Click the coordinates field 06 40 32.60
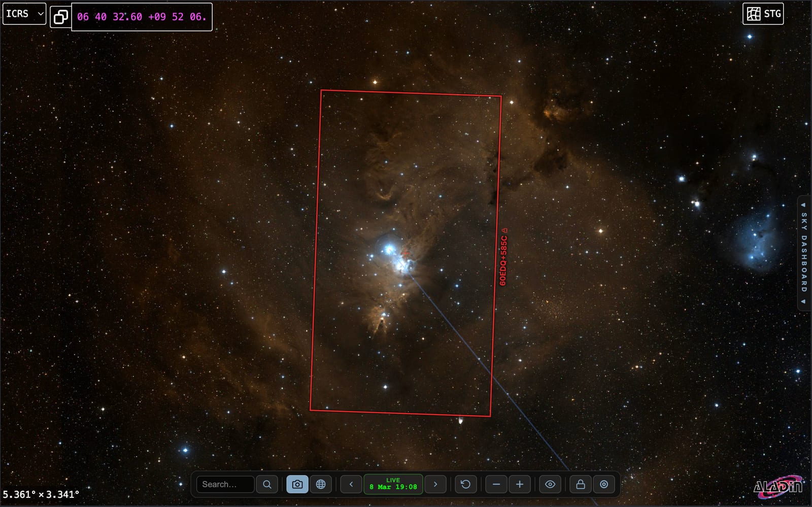This screenshot has height=507, width=812. 142,17
